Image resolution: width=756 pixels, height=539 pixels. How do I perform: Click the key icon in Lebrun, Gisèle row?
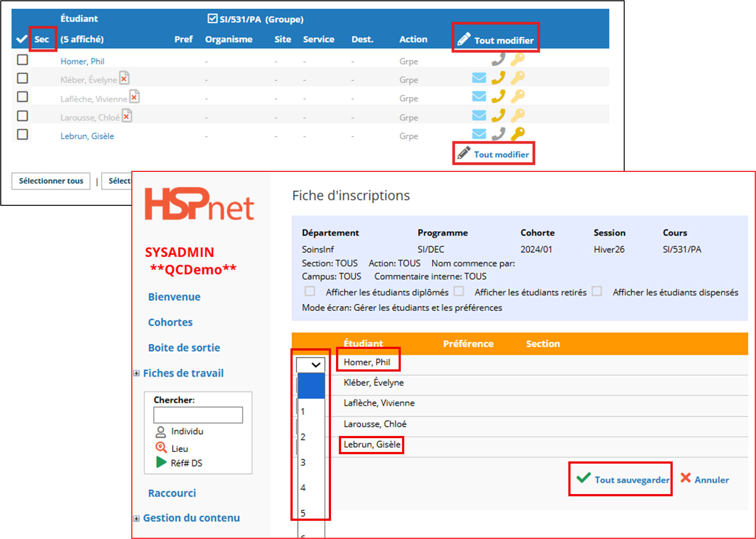[x=517, y=134]
